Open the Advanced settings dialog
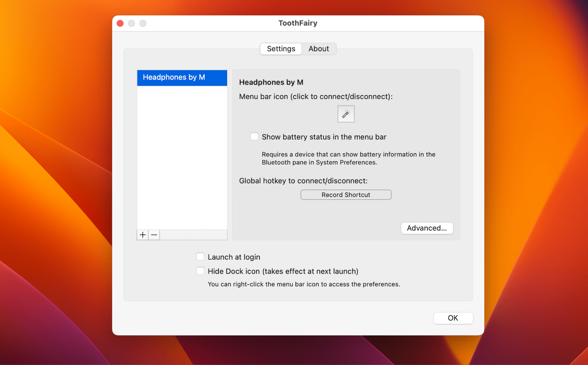Screen dimensions: 588x365 pos(427,228)
